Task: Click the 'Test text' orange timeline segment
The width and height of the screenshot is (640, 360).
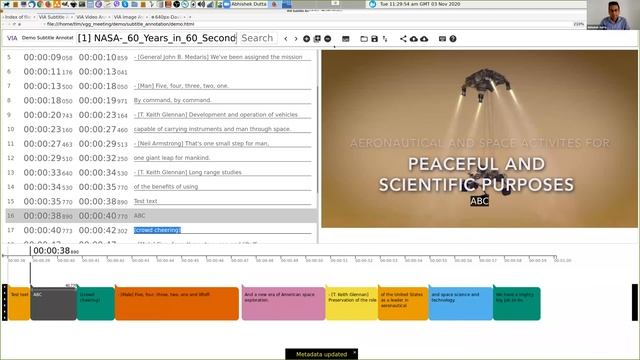Action: point(19,303)
